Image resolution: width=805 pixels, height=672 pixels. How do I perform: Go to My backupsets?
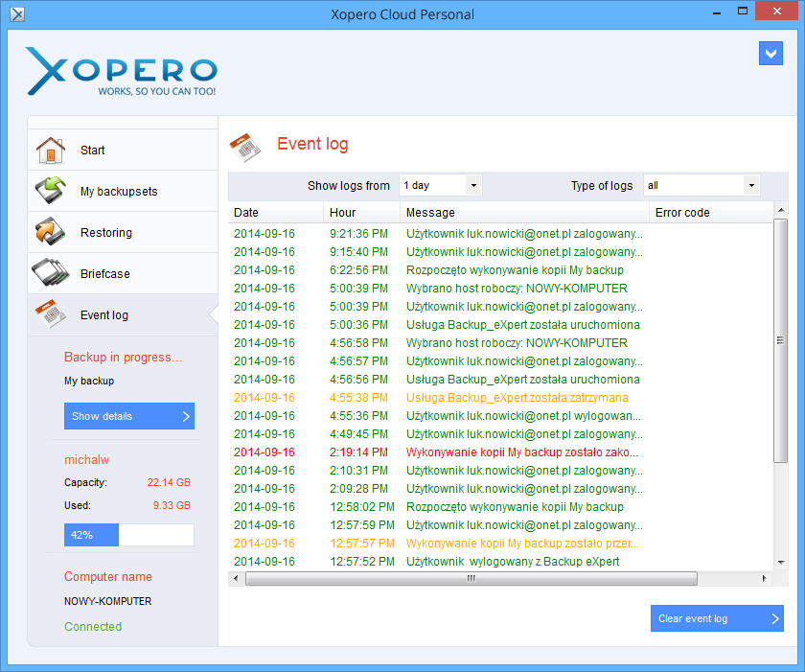pos(123,191)
